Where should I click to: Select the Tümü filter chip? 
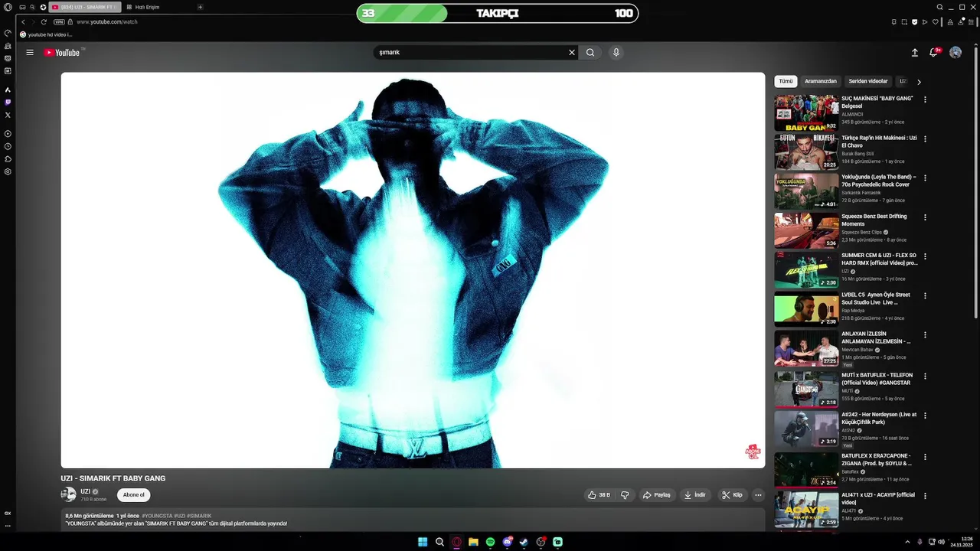coord(786,81)
